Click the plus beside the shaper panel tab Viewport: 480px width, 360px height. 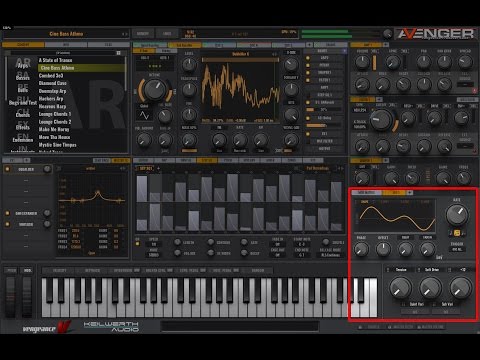386,160
